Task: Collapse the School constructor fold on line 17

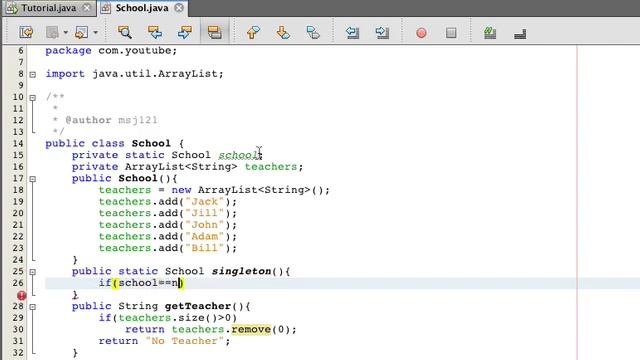Action: (x=33, y=179)
